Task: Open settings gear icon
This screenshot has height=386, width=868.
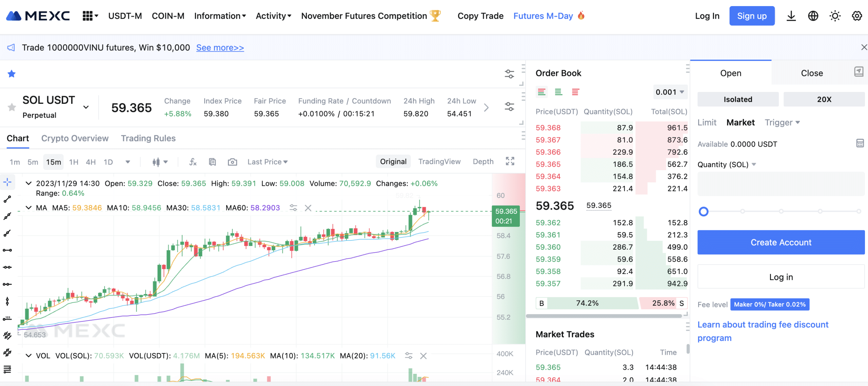Action: click(857, 16)
